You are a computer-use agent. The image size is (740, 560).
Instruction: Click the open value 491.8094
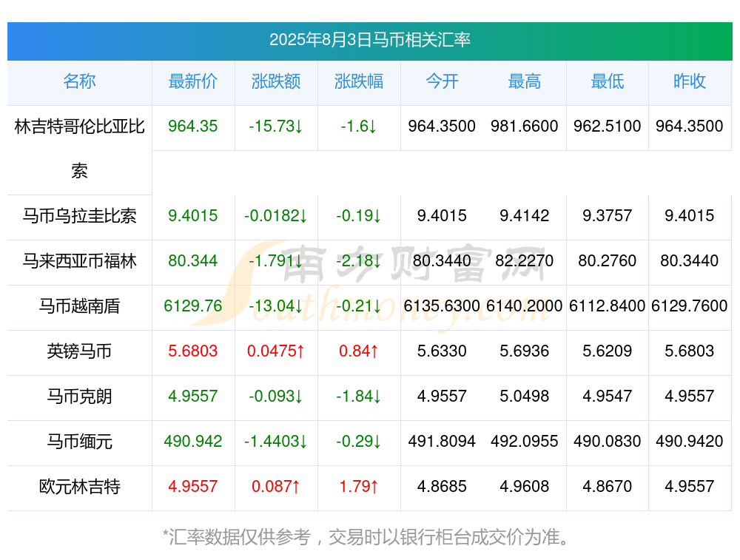[442, 442]
